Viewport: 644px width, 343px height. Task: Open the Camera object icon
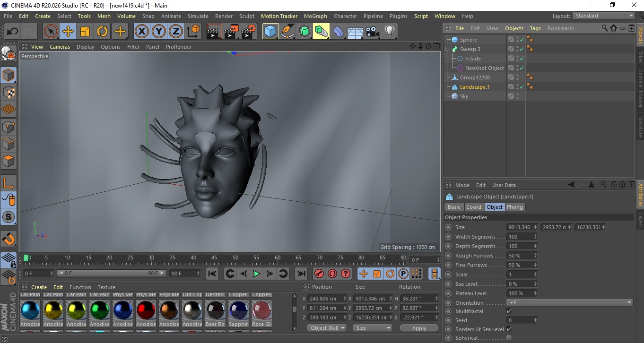[x=372, y=32]
